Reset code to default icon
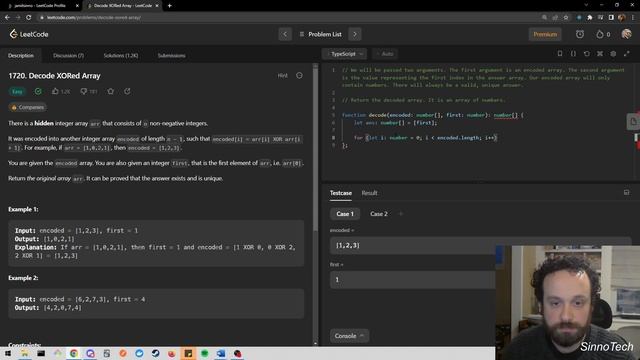Viewport: 640px width, 360px height. click(587, 54)
